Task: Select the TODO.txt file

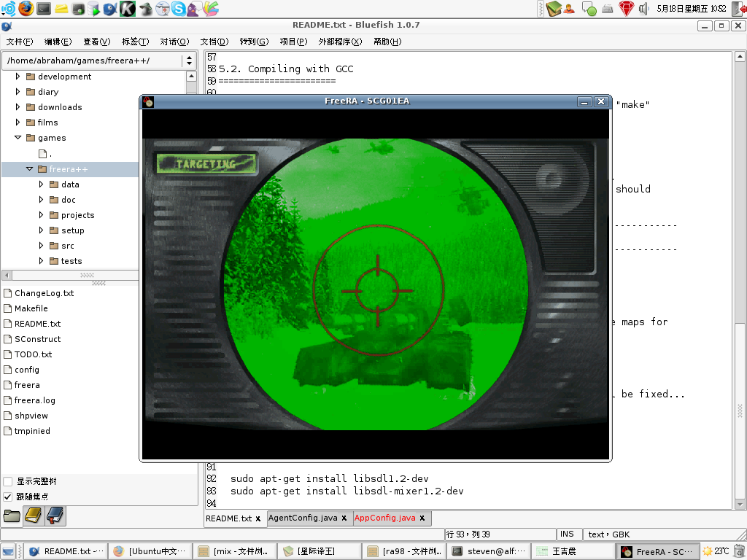Action: click(33, 354)
